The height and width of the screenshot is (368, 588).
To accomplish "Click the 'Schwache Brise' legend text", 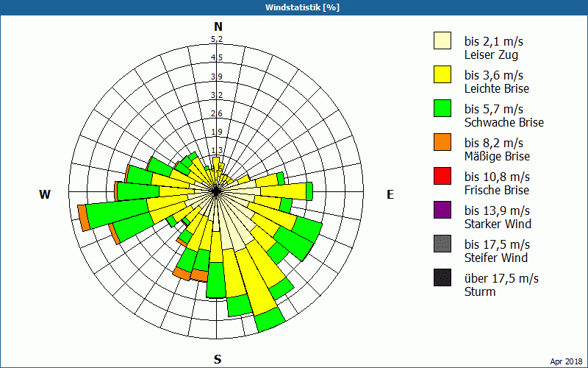I will coord(504,122).
